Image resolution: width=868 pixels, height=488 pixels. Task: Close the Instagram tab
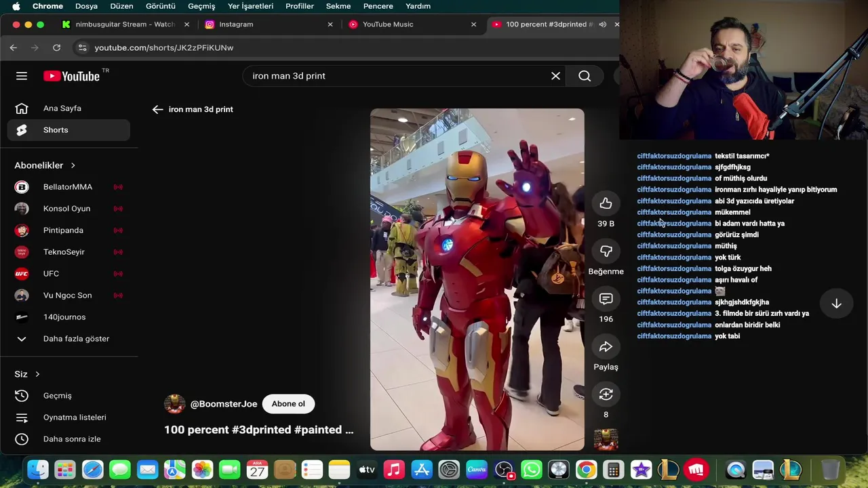pyautogui.click(x=330, y=24)
